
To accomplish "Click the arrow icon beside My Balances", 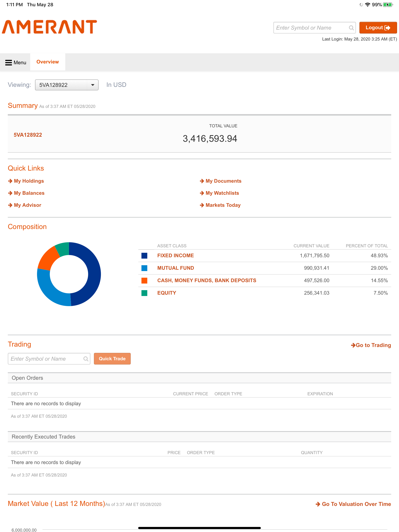I will [x=10, y=193].
